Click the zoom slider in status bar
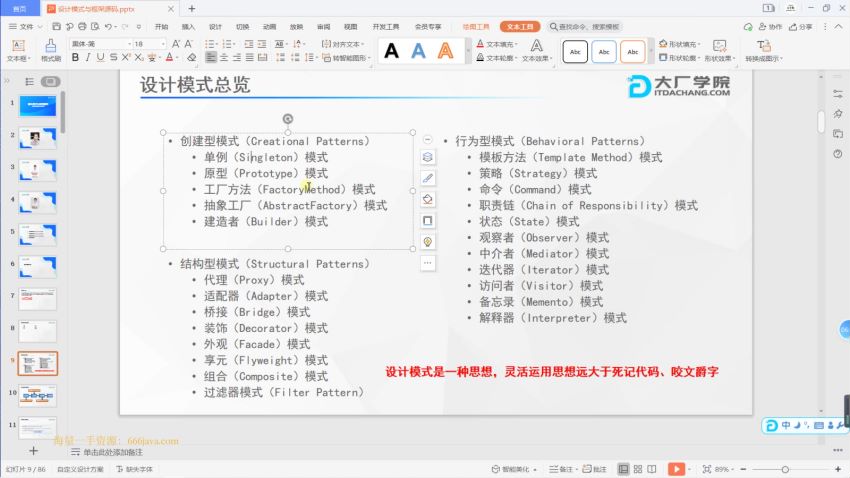The width and height of the screenshot is (850, 478). pyautogui.click(x=785, y=468)
